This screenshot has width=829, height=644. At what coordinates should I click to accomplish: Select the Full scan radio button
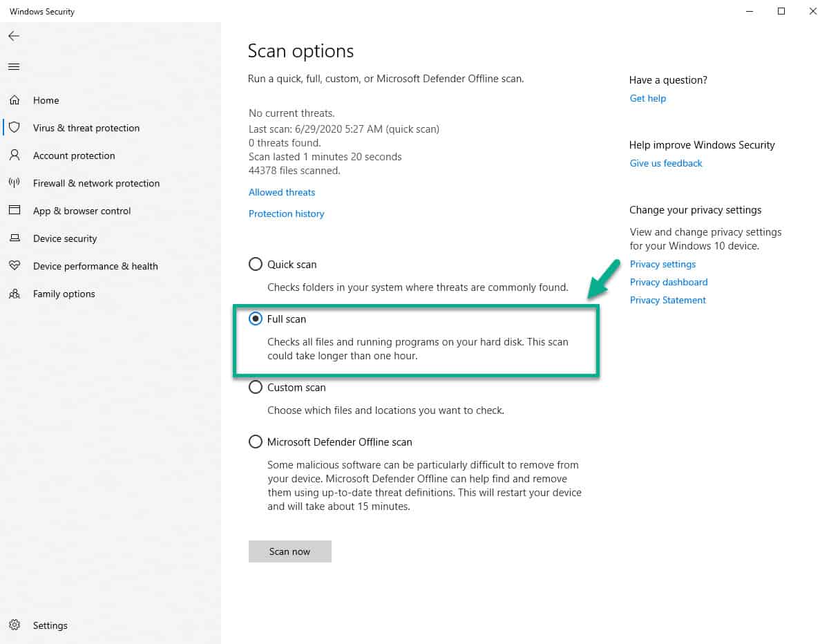coord(256,319)
